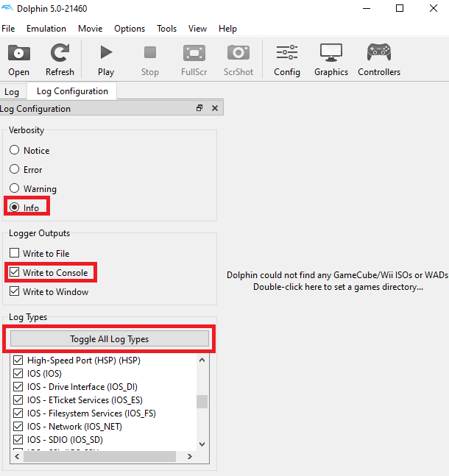Click log types horizontal scroll right arrow
The width and height of the screenshot is (449, 476).
pos(190,457)
